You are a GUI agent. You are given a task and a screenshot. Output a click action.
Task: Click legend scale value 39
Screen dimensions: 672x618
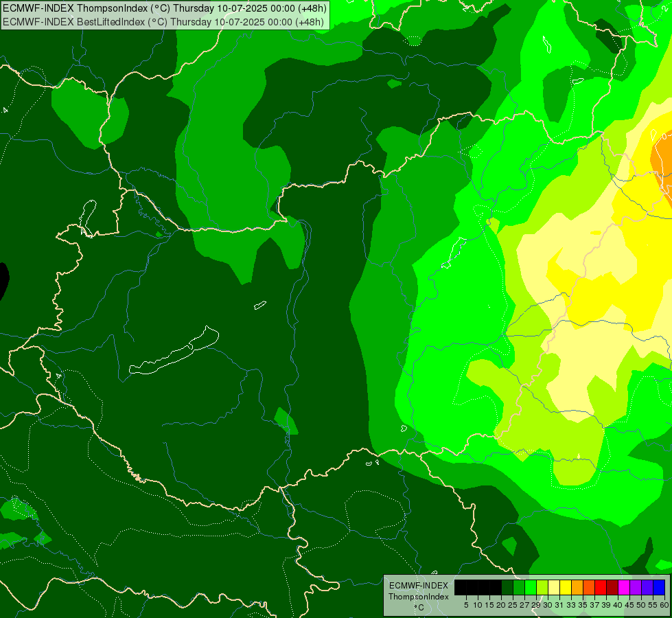click(x=606, y=605)
